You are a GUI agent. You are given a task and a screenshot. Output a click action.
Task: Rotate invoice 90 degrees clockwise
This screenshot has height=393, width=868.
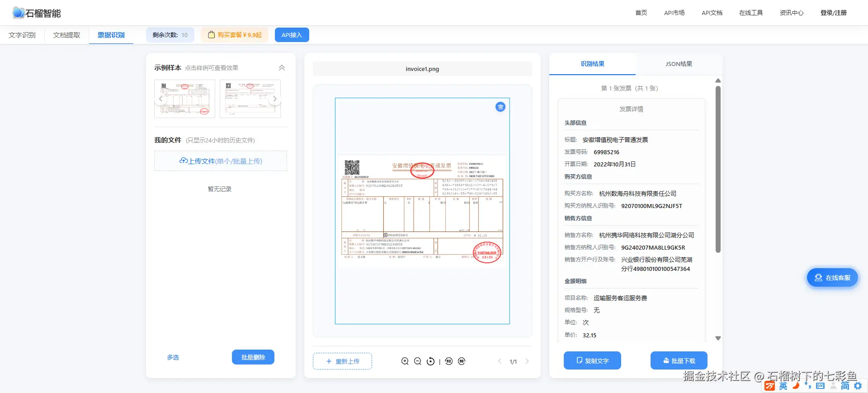tap(462, 361)
